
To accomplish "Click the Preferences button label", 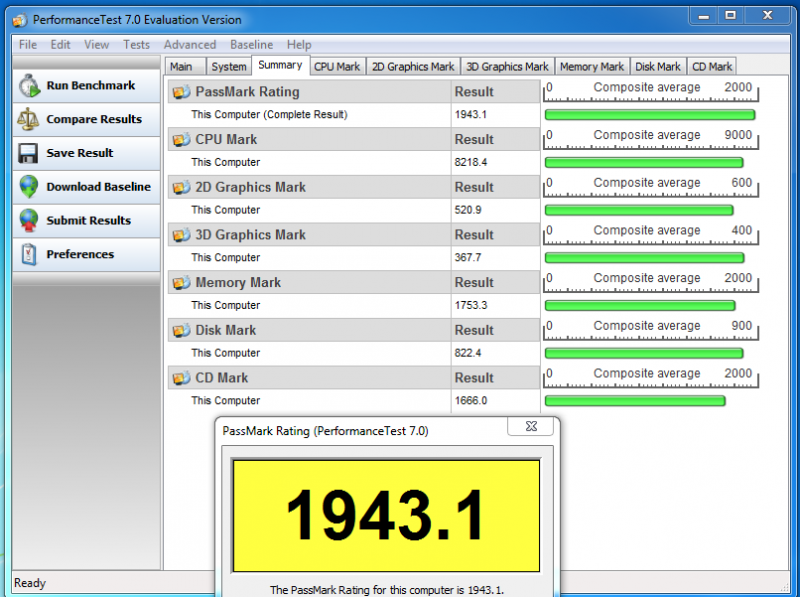I will (80, 254).
